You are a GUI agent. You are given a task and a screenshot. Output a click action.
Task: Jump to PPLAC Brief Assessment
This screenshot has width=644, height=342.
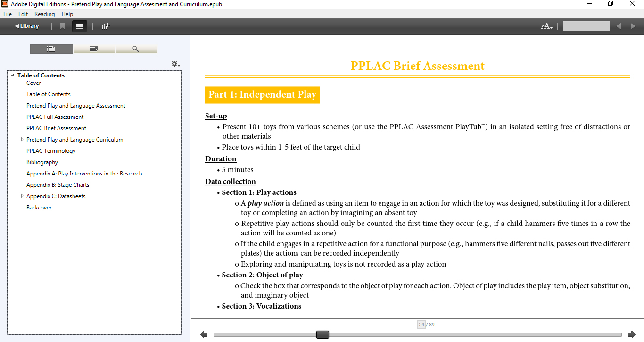click(57, 128)
